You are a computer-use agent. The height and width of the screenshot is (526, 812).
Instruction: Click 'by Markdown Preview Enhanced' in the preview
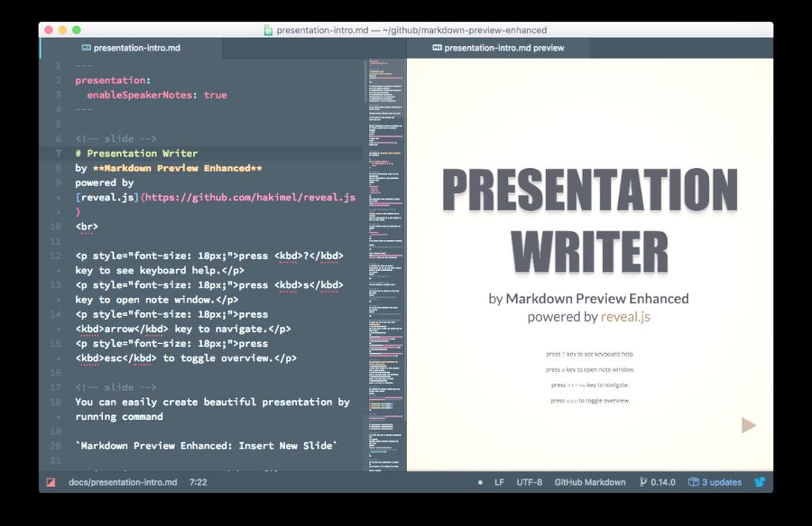tap(589, 299)
